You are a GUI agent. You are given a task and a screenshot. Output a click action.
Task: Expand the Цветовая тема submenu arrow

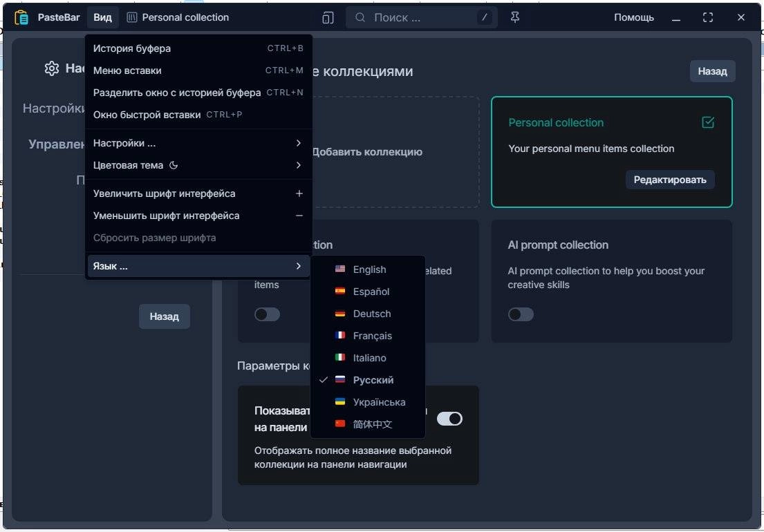pyautogui.click(x=299, y=166)
